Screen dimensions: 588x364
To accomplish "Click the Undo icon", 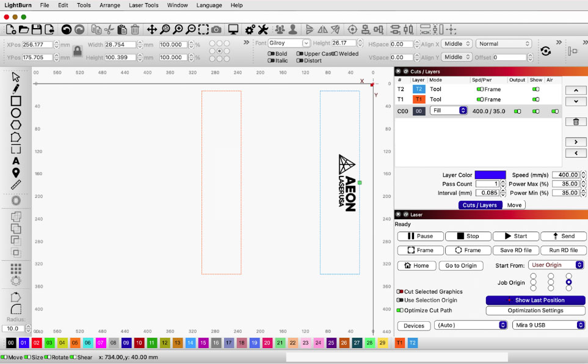I will coord(67,30).
